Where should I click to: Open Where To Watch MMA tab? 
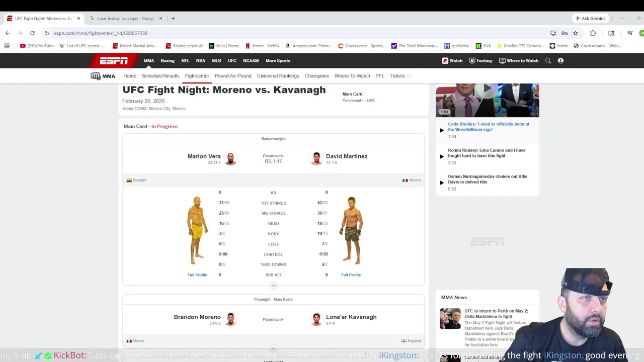pos(352,76)
